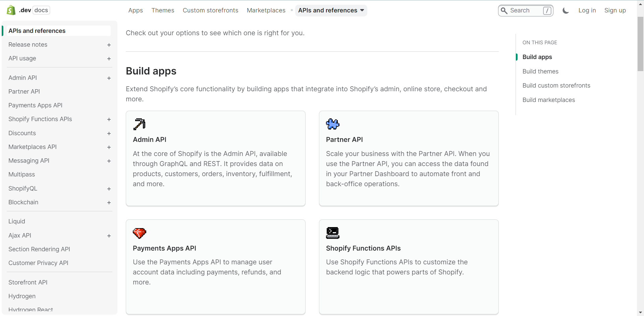Toggle dark mode with the moon icon

coord(566,11)
